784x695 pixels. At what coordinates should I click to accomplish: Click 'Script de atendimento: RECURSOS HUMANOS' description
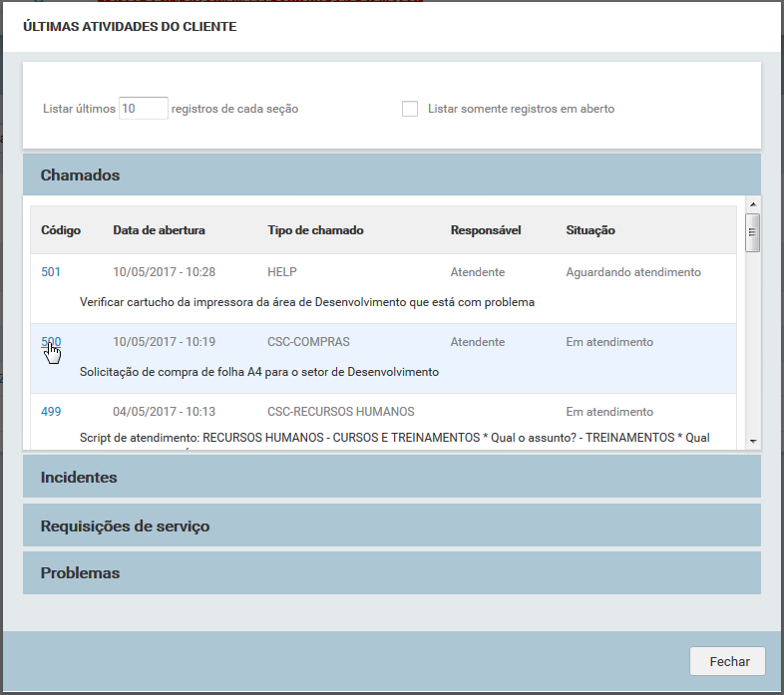395,438
